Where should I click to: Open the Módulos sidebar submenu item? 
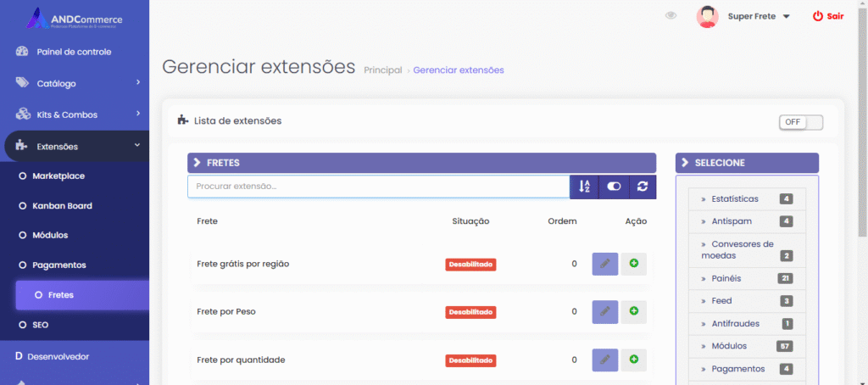(50, 236)
